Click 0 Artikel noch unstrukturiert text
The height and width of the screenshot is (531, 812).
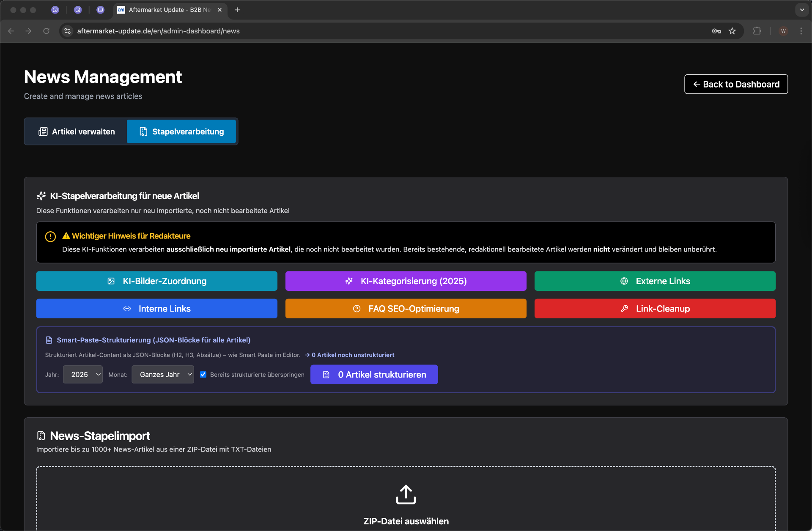pos(353,355)
